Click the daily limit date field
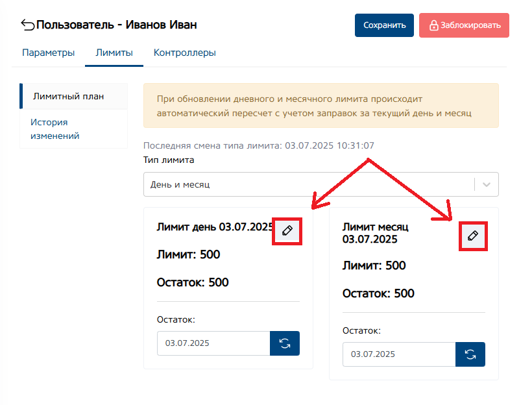 [213, 343]
